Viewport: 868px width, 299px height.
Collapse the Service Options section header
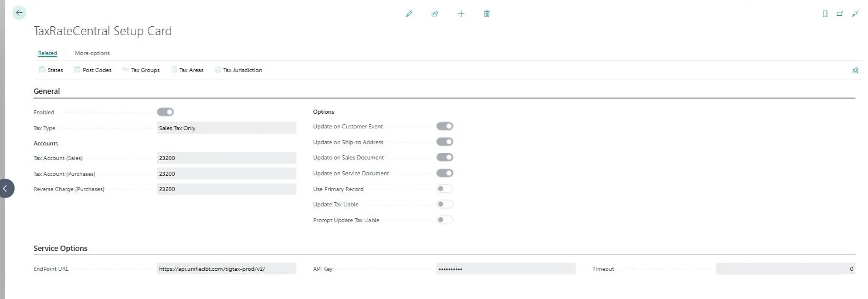(60, 248)
